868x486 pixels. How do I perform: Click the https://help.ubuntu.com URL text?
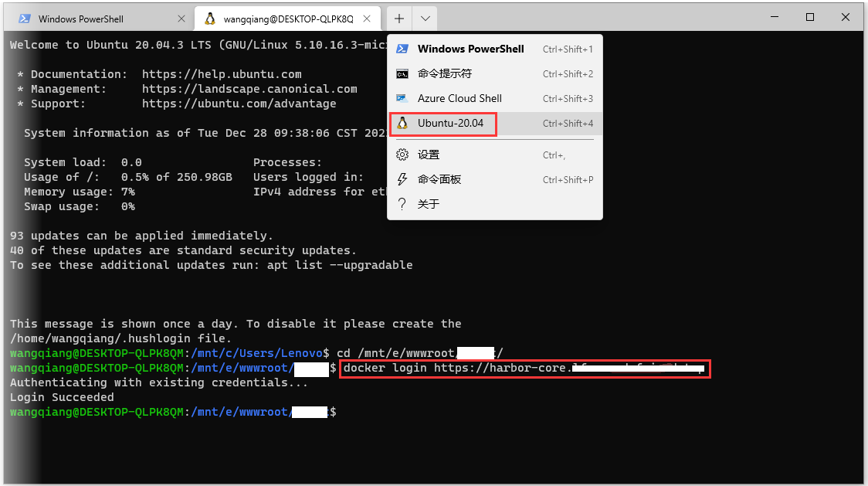[x=222, y=74]
